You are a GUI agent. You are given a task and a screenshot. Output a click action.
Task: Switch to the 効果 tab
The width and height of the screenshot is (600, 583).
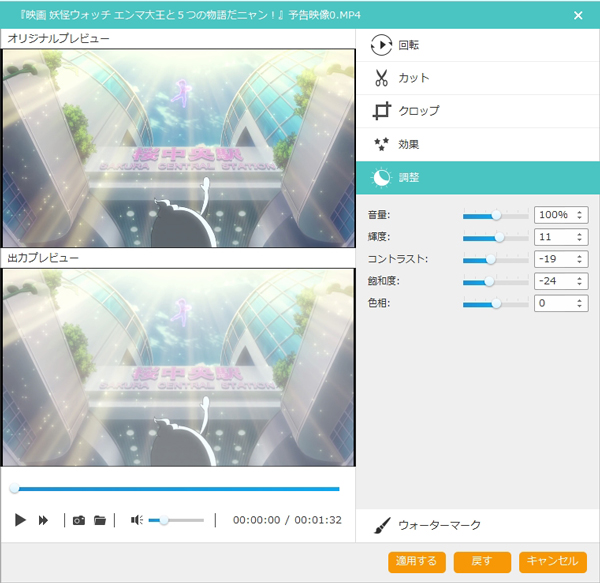point(478,144)
